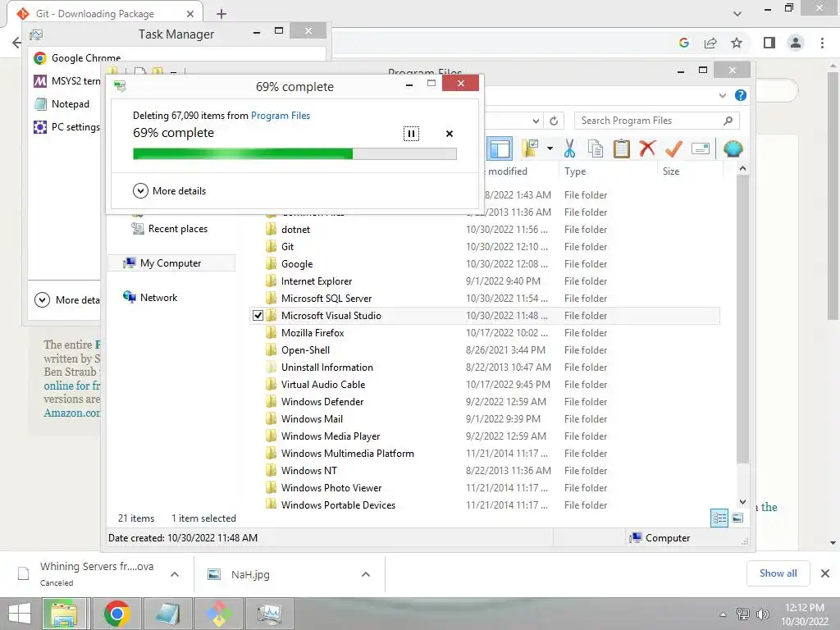Click the Search Program Files field
Screen dimensions: 840x630
point(656,121)
